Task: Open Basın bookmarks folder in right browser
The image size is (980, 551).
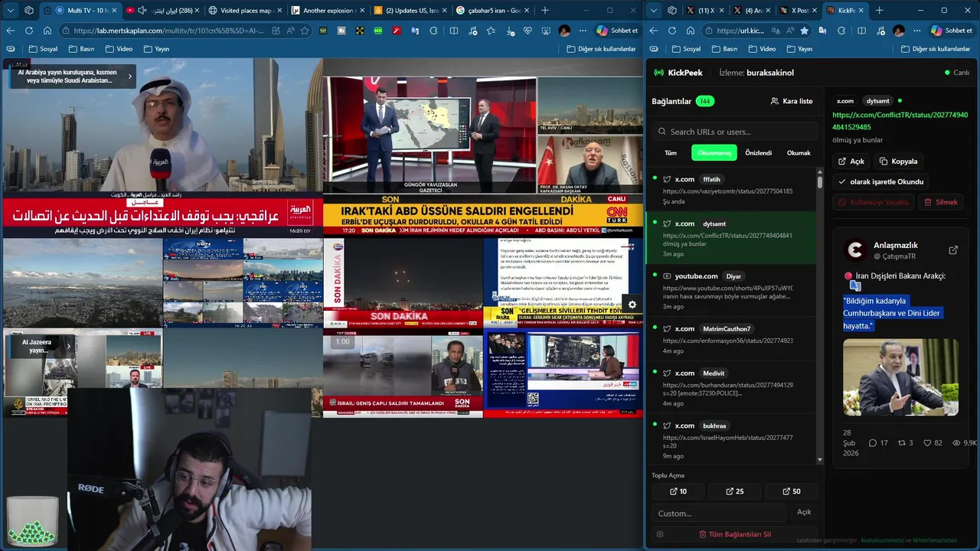Action: (724, 49)
